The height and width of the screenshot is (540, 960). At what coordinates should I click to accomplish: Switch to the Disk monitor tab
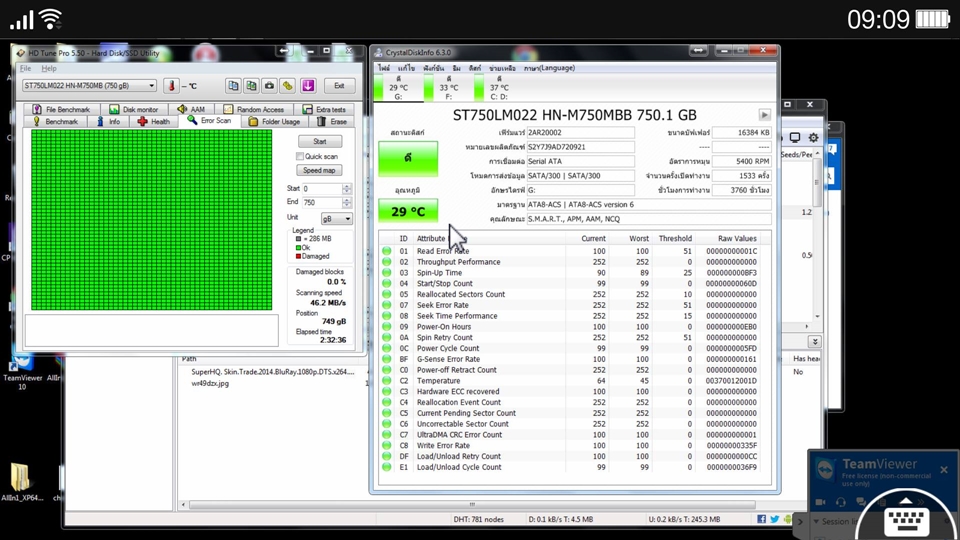click(133, 110)
